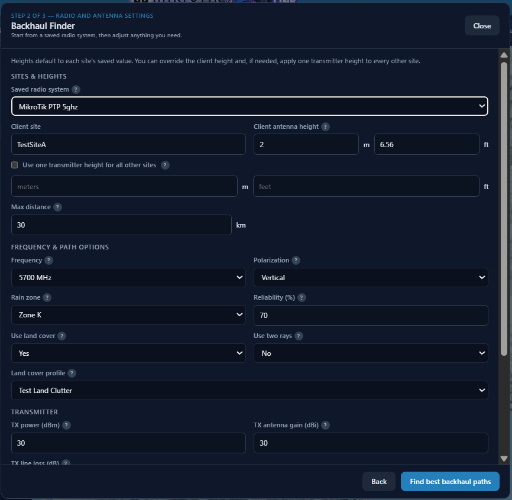This screenshot has width=512, height=500.
Task: Focus the TX power (dBm) field
Action: 128,443
